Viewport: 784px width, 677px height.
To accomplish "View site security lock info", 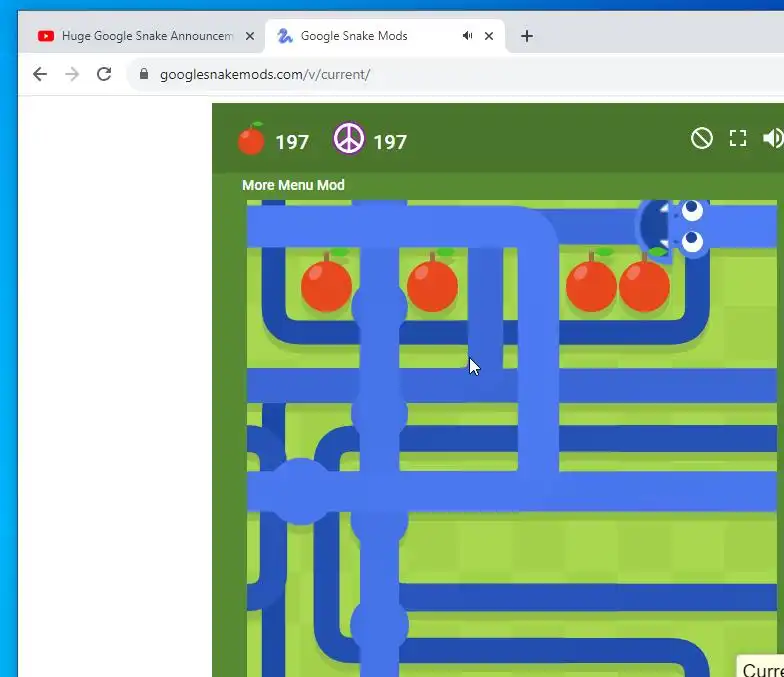I will coord(144,74).
